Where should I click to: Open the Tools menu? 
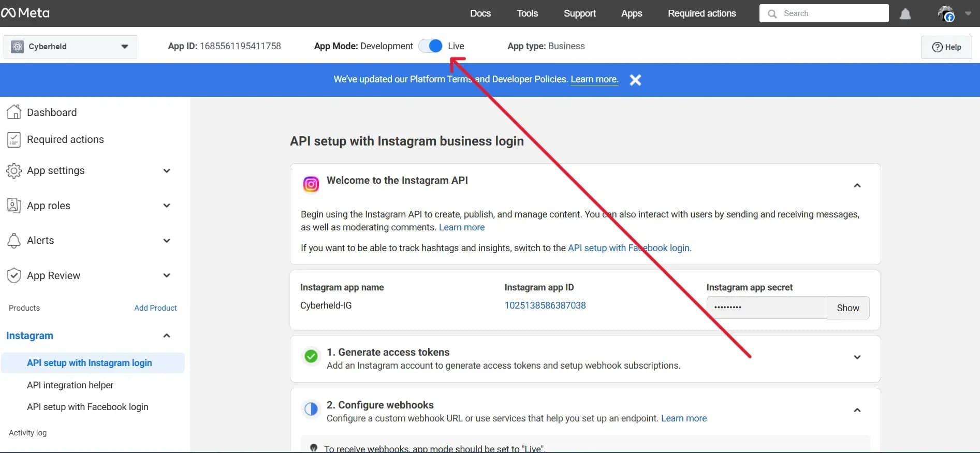tap(527, 13)
